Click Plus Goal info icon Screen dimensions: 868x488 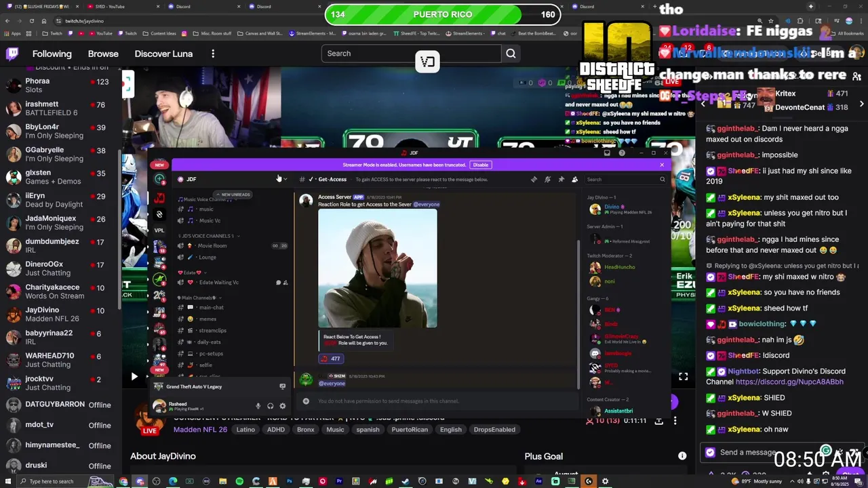tap(682, 456)
